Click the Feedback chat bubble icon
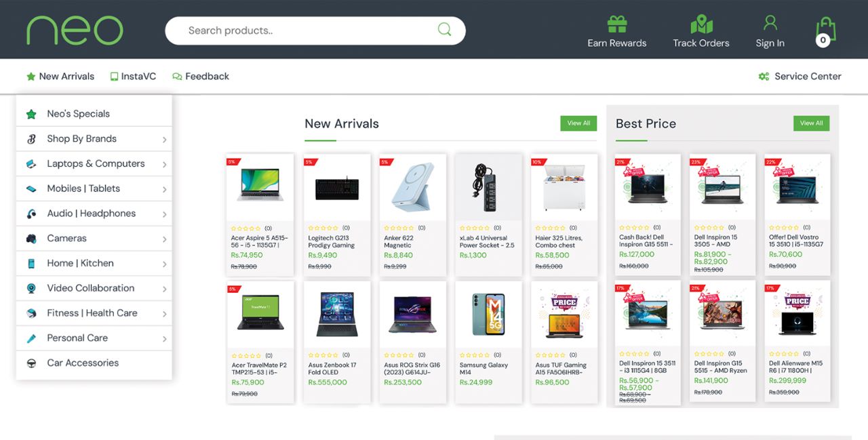 [177, 77]
